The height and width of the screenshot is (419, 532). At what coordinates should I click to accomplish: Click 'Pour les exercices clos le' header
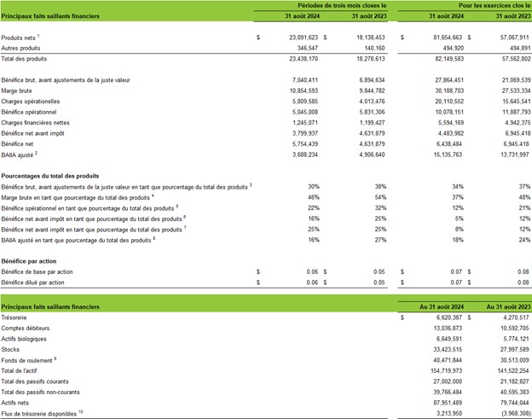[494, 5]
